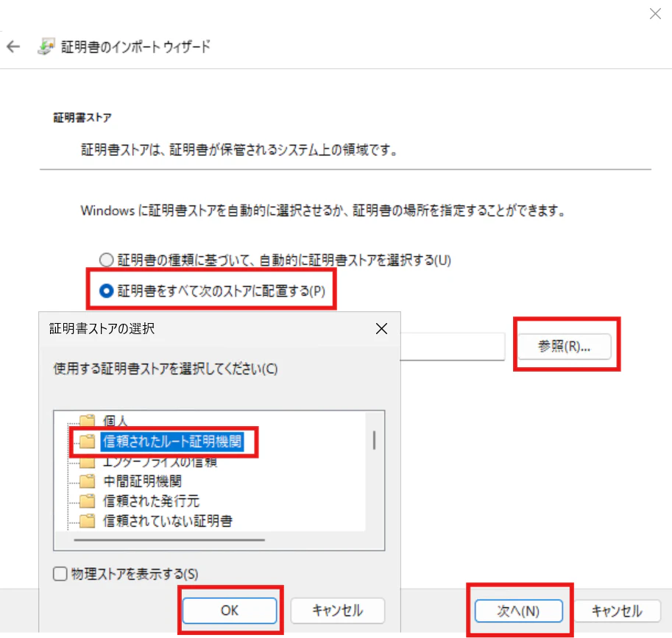Cancel the store selection dialog
Viewport: 672px width, 638px height.
pos(338,610)
